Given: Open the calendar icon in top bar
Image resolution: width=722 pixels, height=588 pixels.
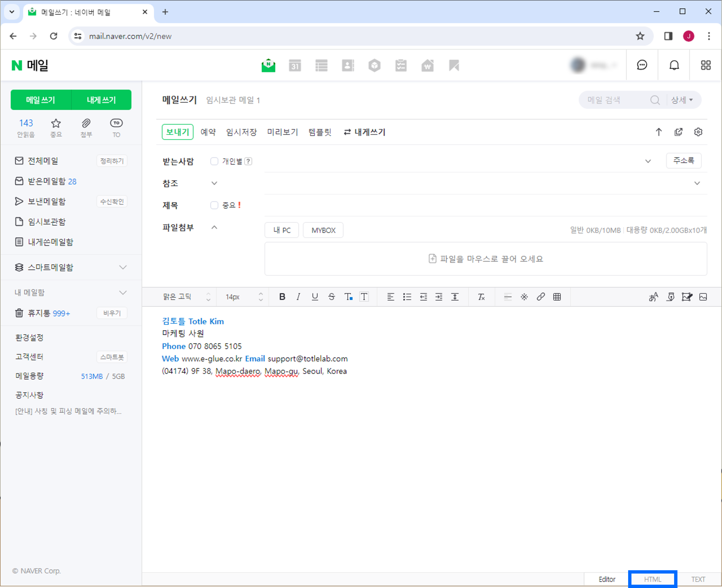Looking at the screenshot, I should [x=295, y=65].
